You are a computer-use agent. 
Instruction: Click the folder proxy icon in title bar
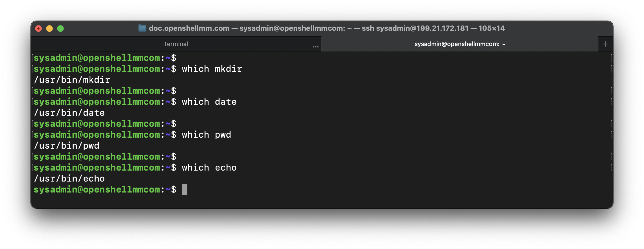coord(142,28)
